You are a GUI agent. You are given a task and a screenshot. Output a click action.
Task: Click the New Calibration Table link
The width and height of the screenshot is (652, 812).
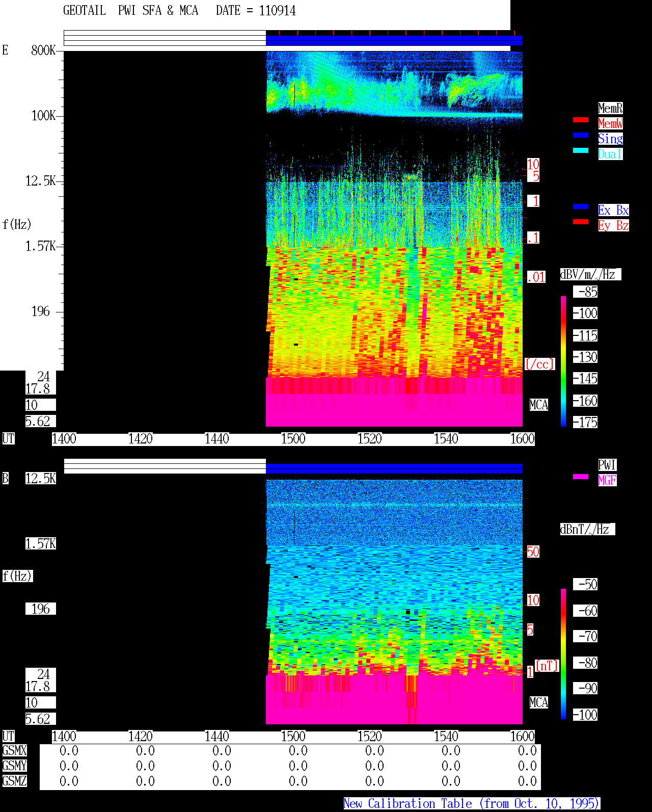[472, 803]
